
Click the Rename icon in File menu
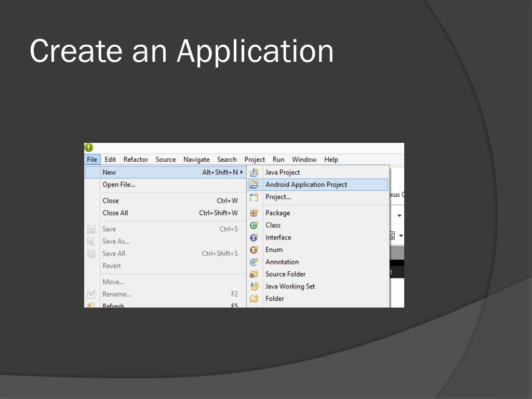tap(91, 295)
